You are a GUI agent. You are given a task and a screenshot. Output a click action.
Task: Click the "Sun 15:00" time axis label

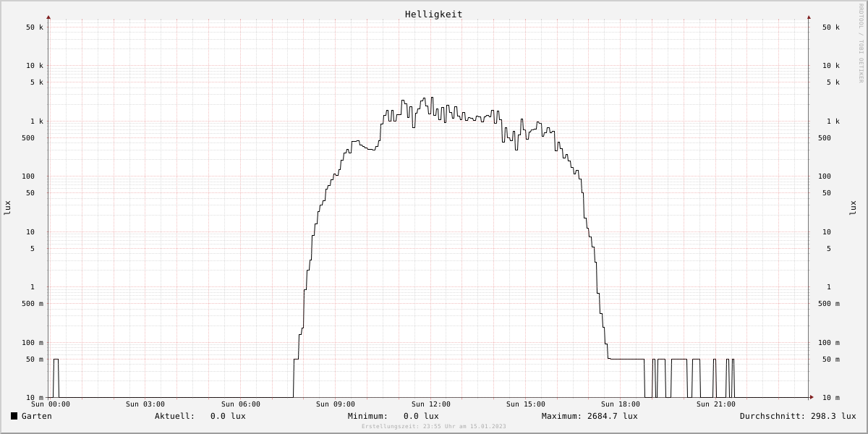(526, 404)
